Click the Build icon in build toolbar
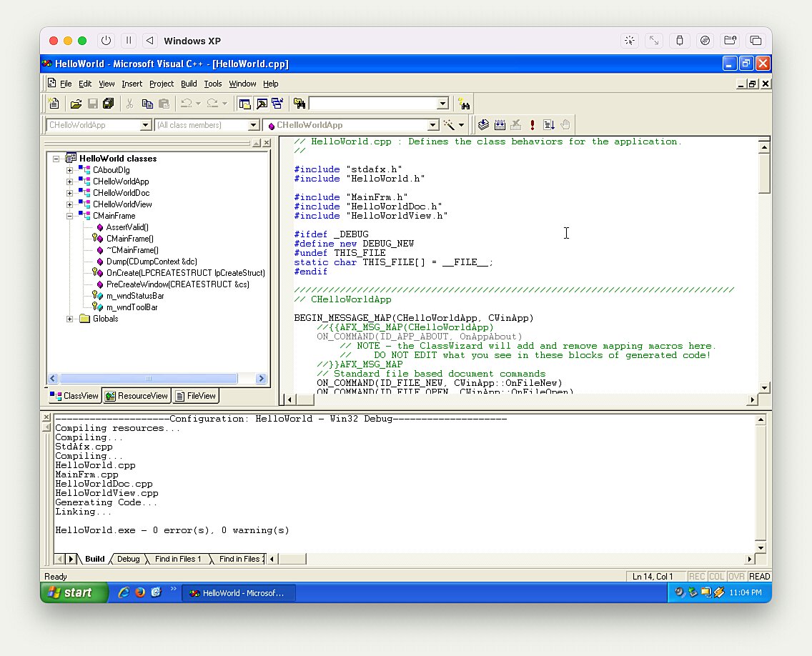812x656 pixels. coord(500,125)
